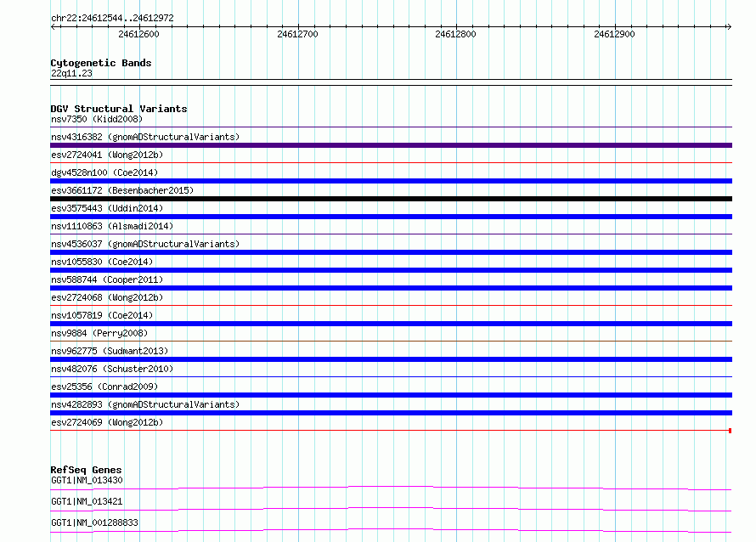Click the left arrow of the ruler
The height and width of the screenshot is (542, 756).
coord(53,27)
